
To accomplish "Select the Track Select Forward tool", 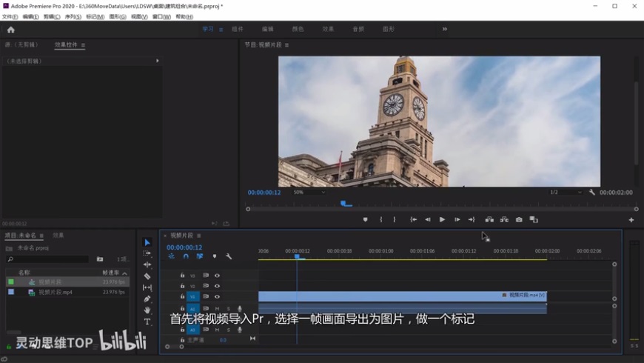I will click(147, 253).
